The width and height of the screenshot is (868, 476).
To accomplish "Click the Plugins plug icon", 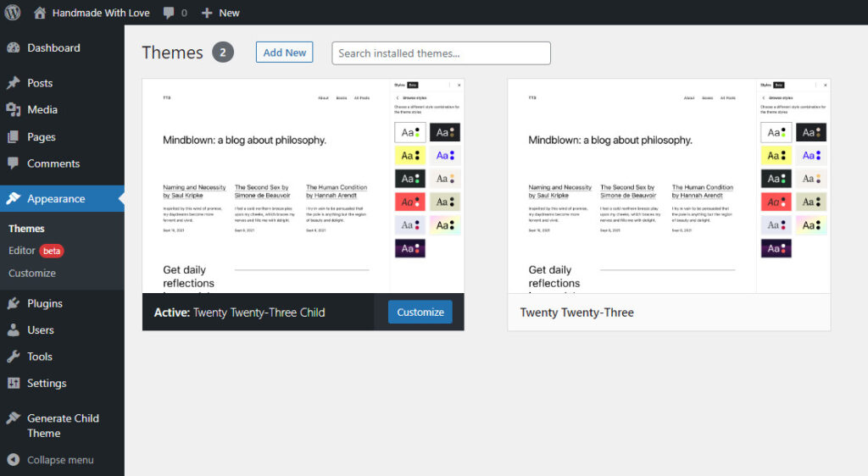I will pos(14,303).
